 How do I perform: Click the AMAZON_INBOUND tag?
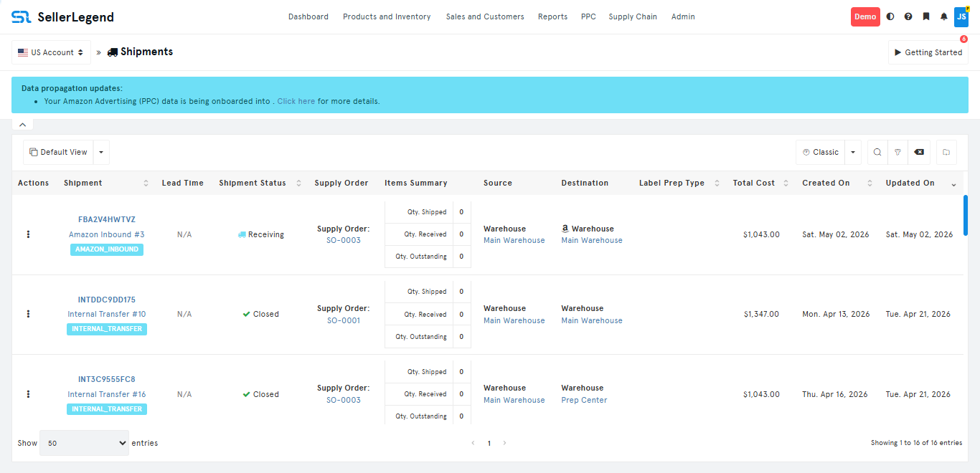coord(107,249)
